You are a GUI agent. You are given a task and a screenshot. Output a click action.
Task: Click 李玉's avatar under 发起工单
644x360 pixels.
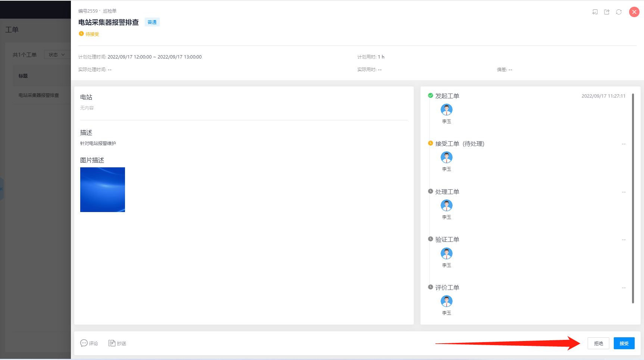click(446, 110)
